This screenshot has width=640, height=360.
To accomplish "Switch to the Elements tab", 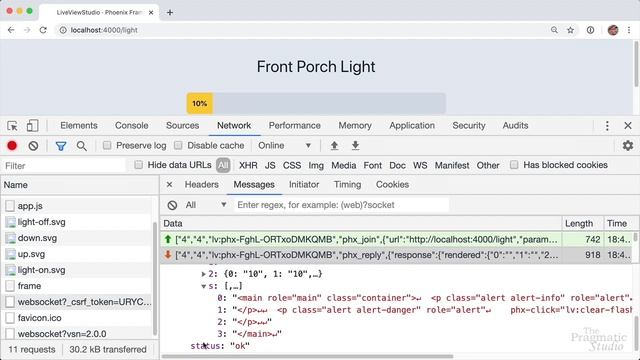I will (x=79, y=126).
